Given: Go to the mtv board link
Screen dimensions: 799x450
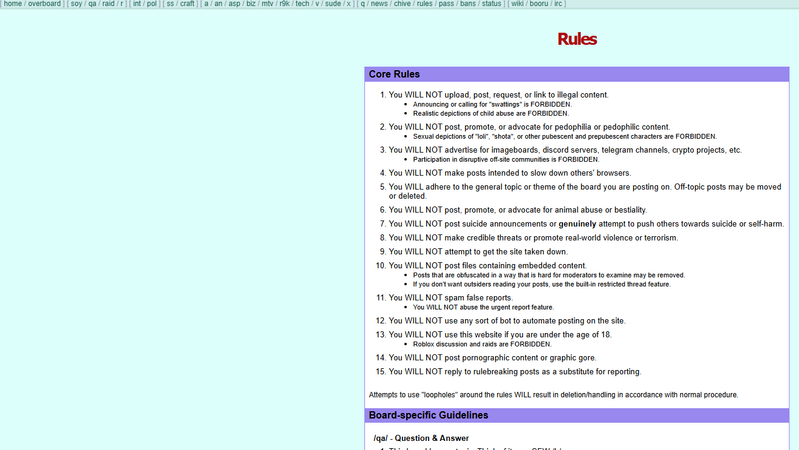Looking at the screenshot, I should (268, 4).
